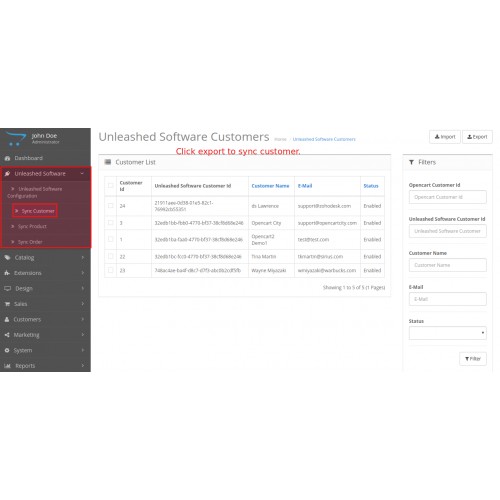Click the Dashboard icon in sidebar
Image resolution: width=500 pixels, height=500 pixels.
(7, 158)
